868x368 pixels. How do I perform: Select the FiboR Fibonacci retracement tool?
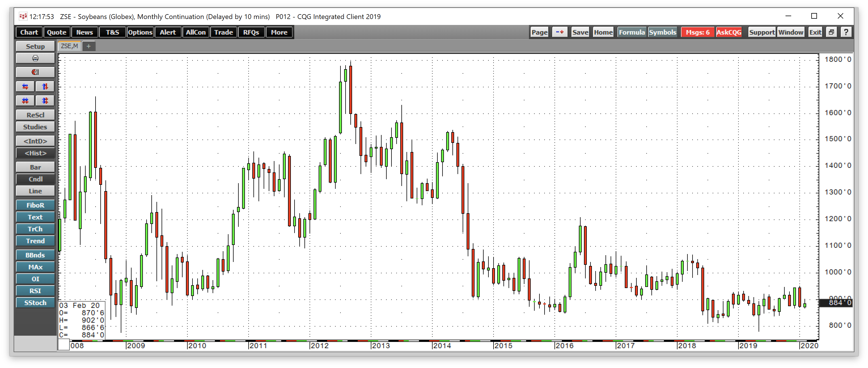click(x=35, y=205)
